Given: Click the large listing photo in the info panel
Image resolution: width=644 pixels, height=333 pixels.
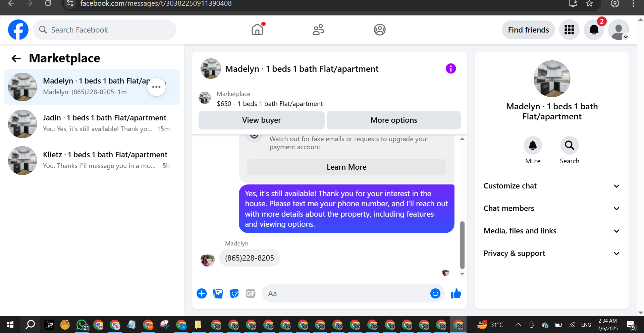Looking at the screenshot, I should coord(552,79).
